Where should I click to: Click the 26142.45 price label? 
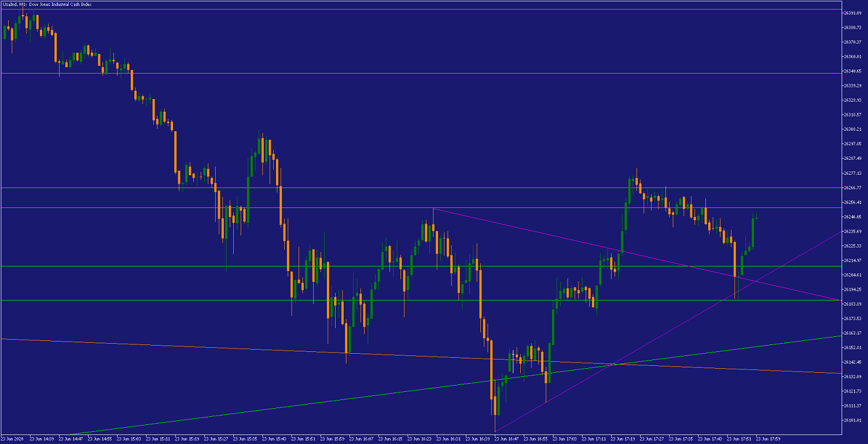click(852, 362)
